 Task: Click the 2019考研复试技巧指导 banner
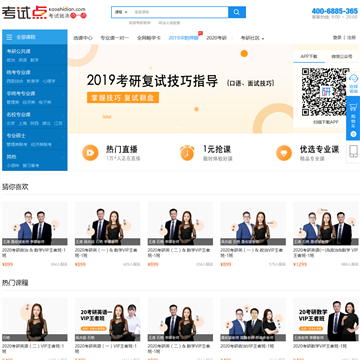point(180,89)
